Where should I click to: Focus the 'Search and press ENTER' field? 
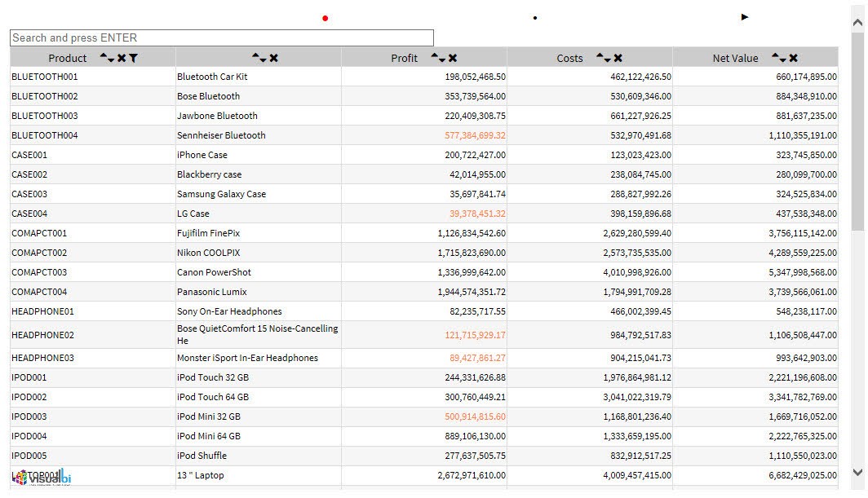pyautogui.click(x=221, y=38)
